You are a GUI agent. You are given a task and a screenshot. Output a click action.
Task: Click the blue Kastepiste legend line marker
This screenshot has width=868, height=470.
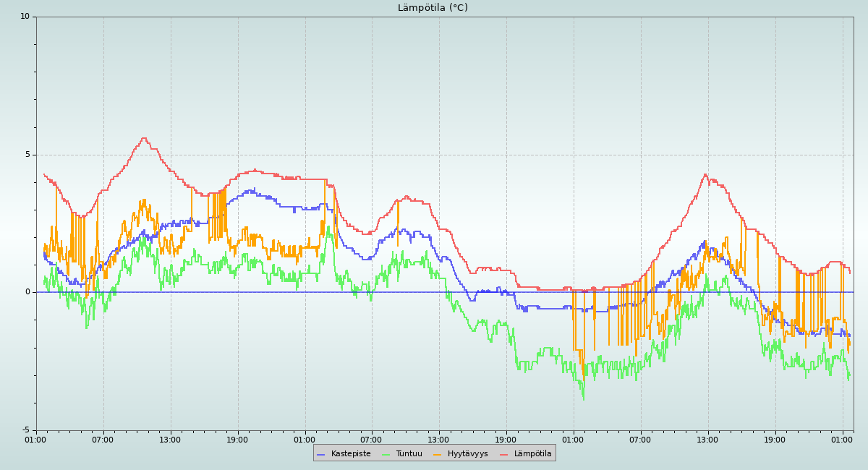[x=321, y=454]
